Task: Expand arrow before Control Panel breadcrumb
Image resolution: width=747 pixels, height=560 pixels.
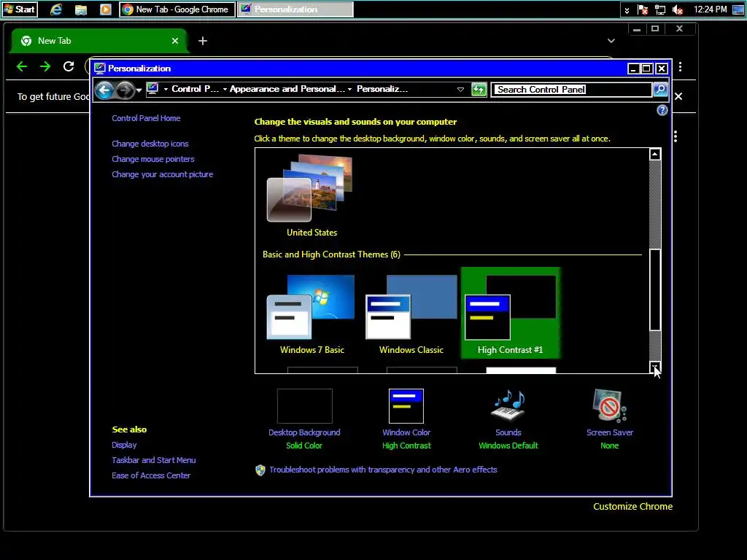Action: point(166,89)
